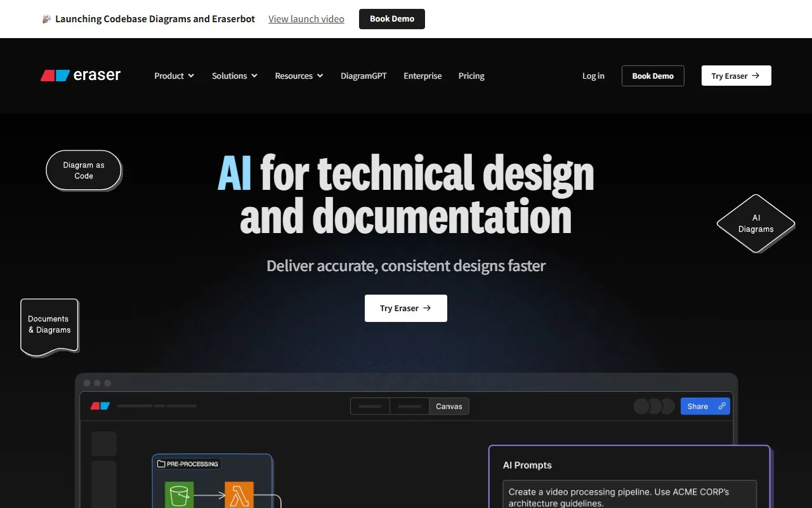Open the View launch video link

pos(306,19)
